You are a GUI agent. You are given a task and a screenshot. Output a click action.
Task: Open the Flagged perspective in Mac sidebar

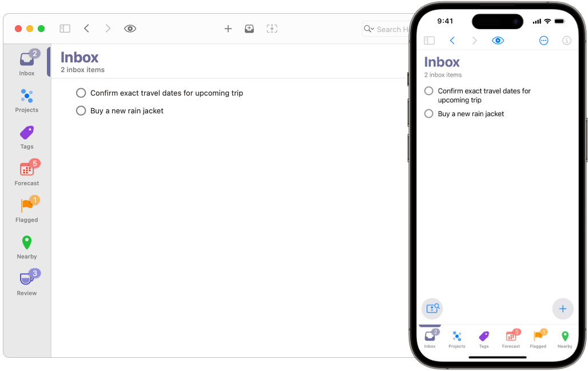[x=27, y=210]
